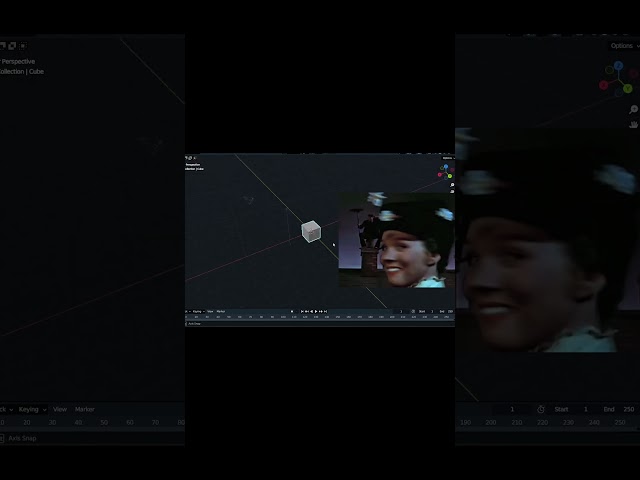Screen dimensions: 640x480
Task: Click frame 50 on backdrop timeline ruler
Action: [104, 422]
